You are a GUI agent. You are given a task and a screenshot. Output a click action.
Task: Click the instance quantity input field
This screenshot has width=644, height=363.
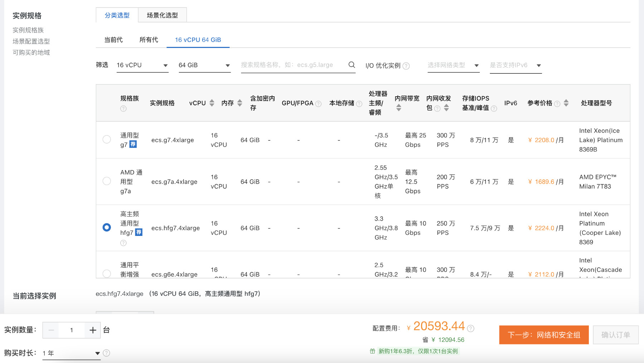point(72,330)
